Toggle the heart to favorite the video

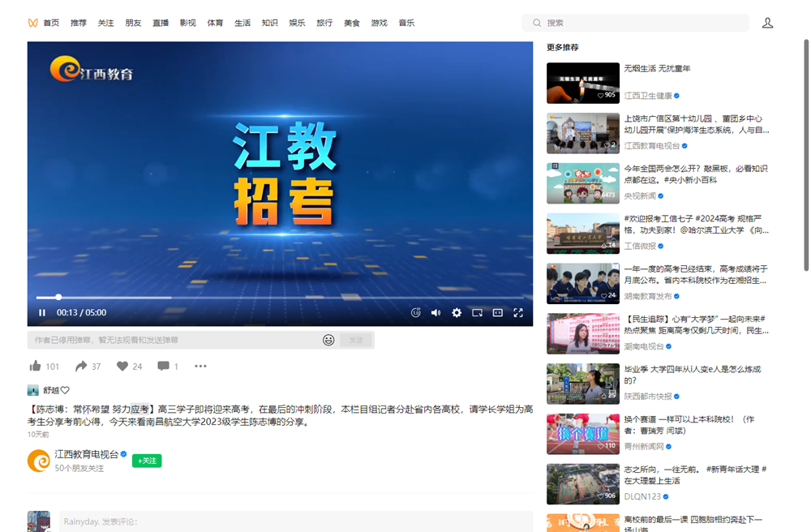coord(123,366)
